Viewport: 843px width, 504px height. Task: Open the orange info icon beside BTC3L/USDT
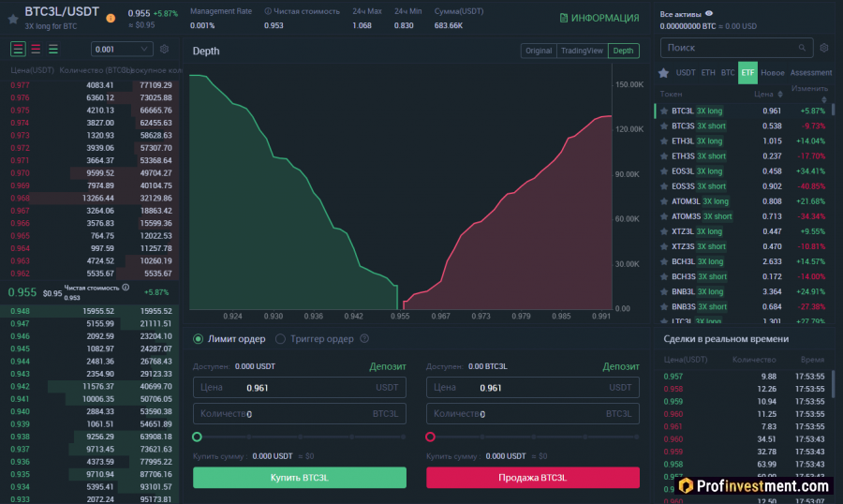(x=111, y=19)
